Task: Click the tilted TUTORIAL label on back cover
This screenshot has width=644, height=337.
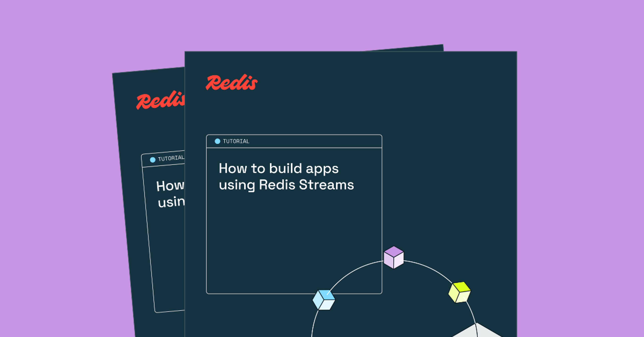Action: pos(171,158)
